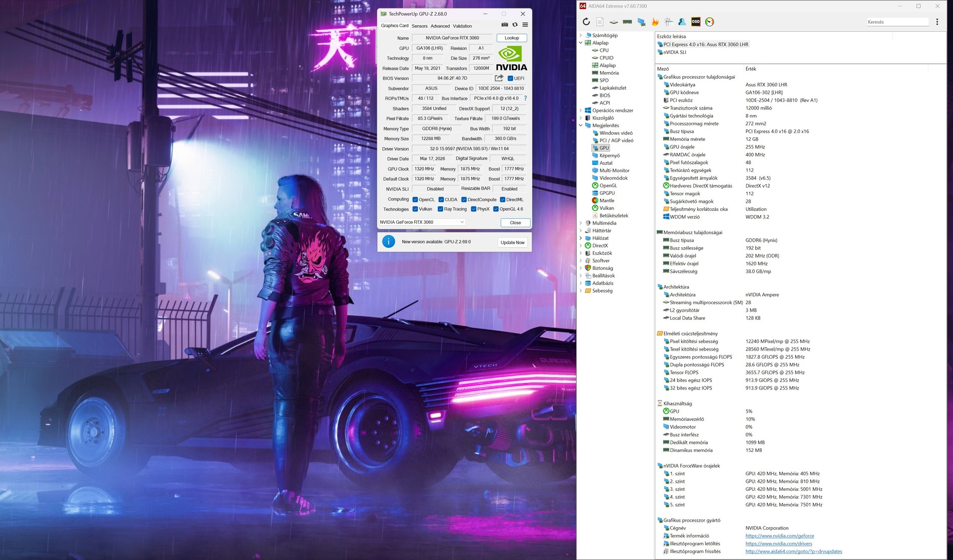Open the nvidia.com/geforce product link

pos(779,536)
